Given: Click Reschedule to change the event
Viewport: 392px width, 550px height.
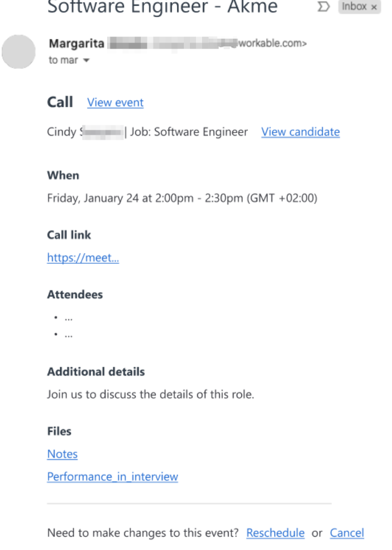Looking at the screenshot, I should (276, 533).
